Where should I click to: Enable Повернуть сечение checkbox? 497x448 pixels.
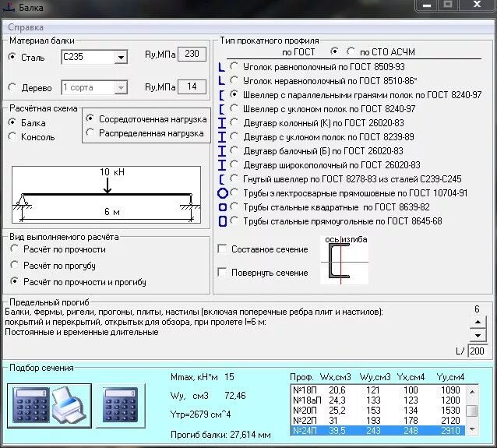pyautogui.click(x=222, y=272)
